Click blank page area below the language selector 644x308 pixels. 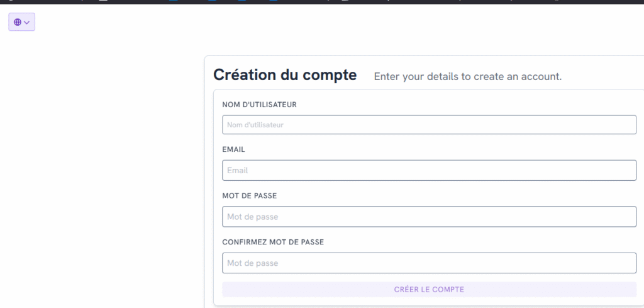click(94, 157)
